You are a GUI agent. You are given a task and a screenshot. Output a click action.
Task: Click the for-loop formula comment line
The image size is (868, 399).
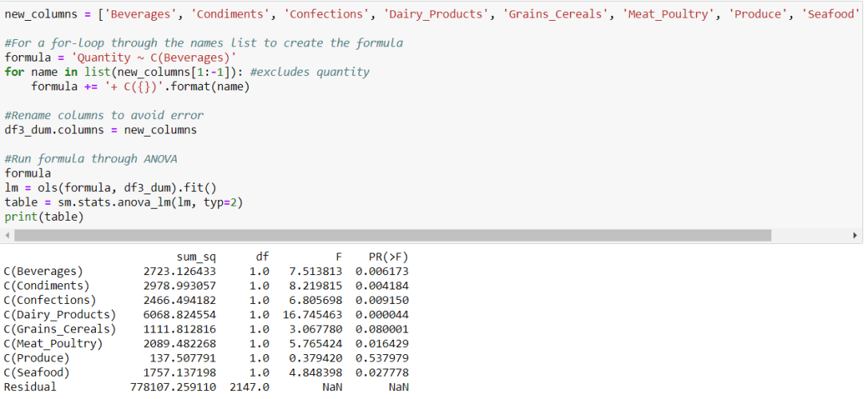coord(204,43)
